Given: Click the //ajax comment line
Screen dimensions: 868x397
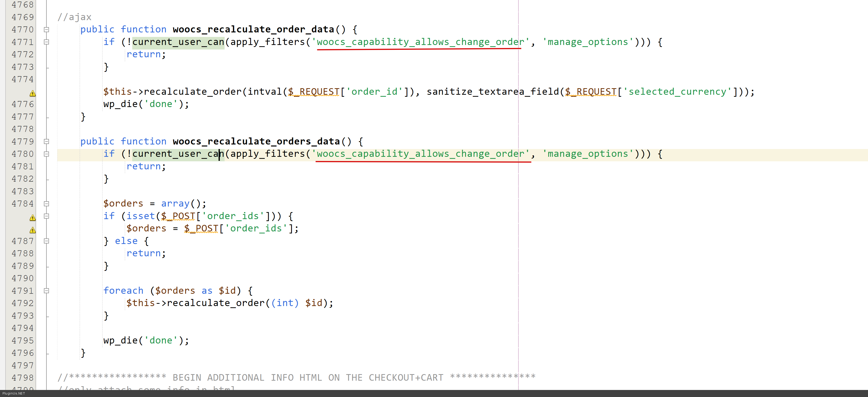Looking at the screenshot, I should click(74, 17).
